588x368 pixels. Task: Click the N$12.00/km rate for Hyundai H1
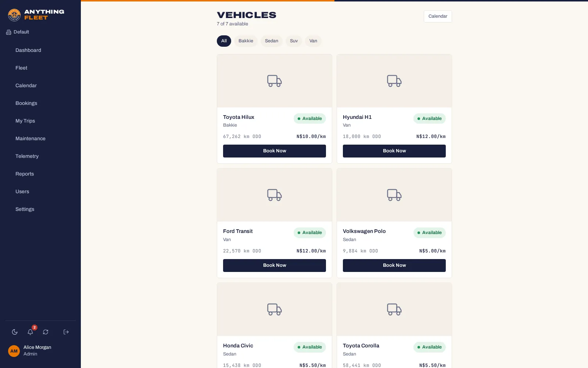431,137
